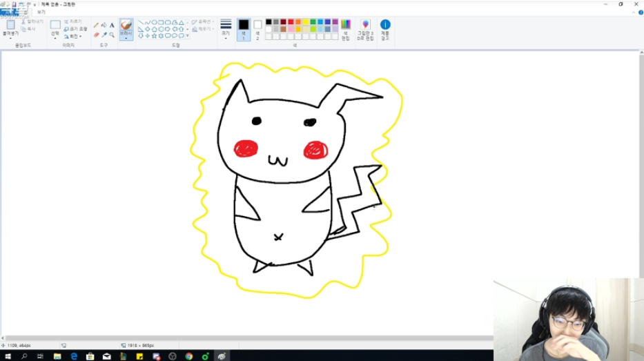Pick the red color swatch
This screenshot has width=644, height=361.
(291, 22)
